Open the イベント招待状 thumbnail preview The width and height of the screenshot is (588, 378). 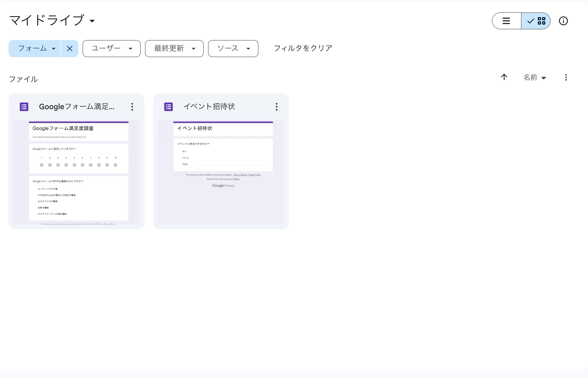221,172
